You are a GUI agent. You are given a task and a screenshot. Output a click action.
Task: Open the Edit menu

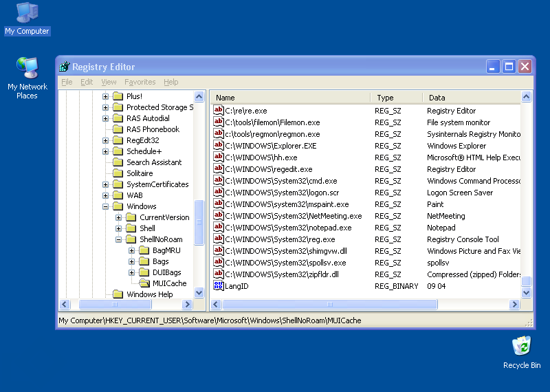[87, 82]
